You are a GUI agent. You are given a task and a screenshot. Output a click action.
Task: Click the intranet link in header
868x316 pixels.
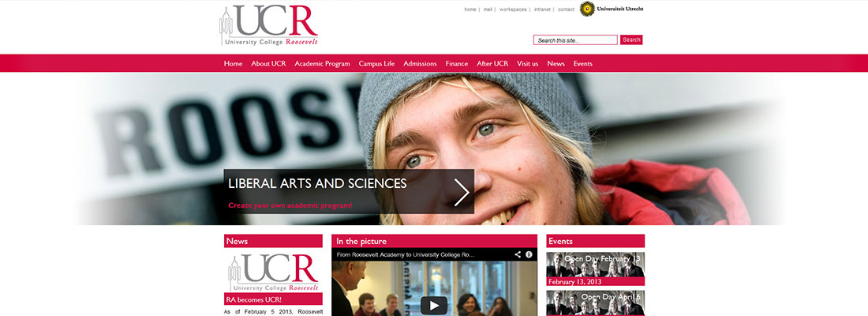pyautogui.click(x=542, y=9)
